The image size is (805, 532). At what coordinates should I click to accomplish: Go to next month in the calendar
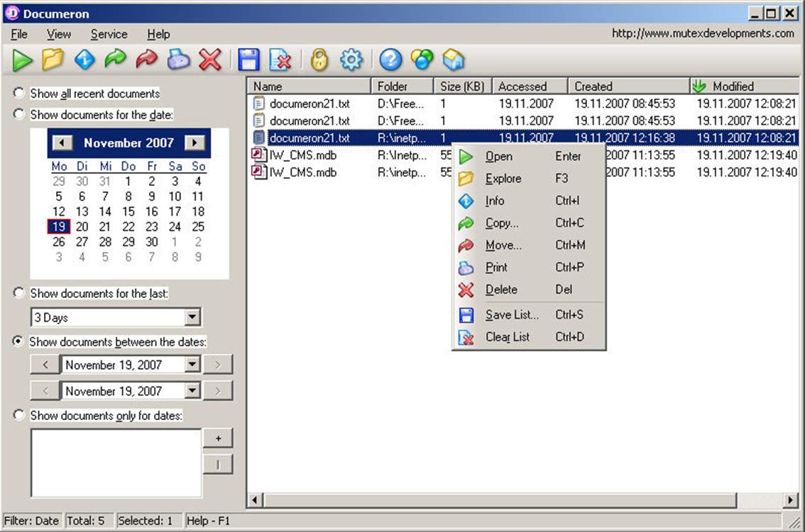pyautogui.click(x=195, y=143)
